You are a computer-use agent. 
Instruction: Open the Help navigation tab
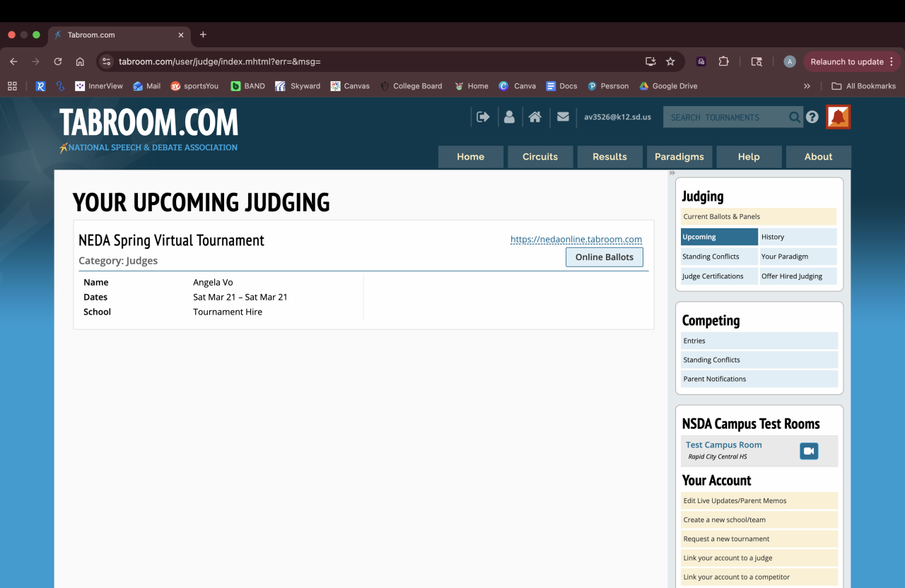pos(749,157)
